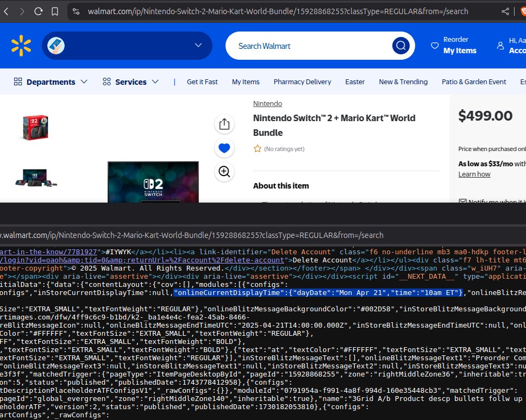Submit search with the magnifier button
Image resolution: width=526 pixels, height=420 pixels.
[x=401, y=46]
